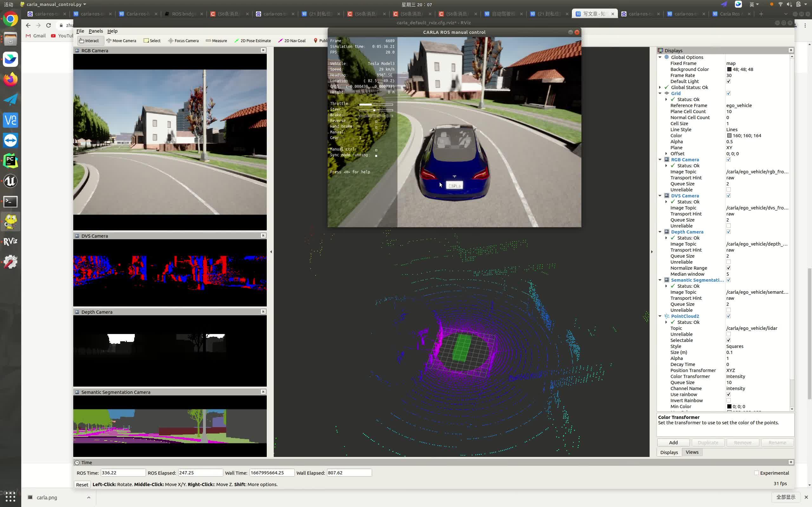
Task: Expand the Offset property
Action: point(666,154)
